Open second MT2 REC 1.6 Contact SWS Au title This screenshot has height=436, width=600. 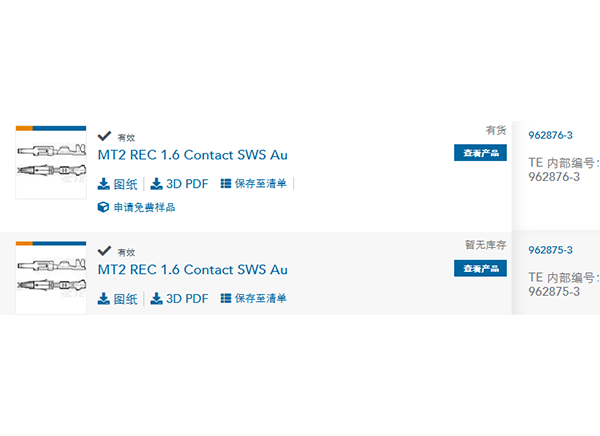click(x=192, y=270)
